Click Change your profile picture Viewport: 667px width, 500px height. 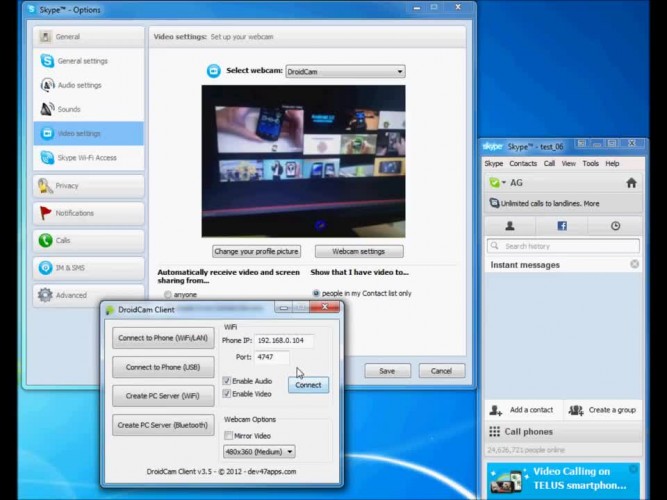pyautogui.click(x=257, y=251)
